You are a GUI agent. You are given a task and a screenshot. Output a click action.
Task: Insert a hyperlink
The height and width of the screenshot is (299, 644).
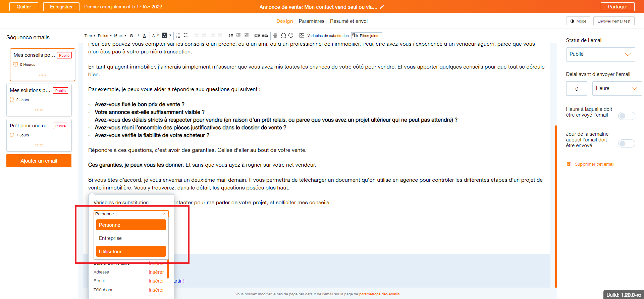(257, 36)
